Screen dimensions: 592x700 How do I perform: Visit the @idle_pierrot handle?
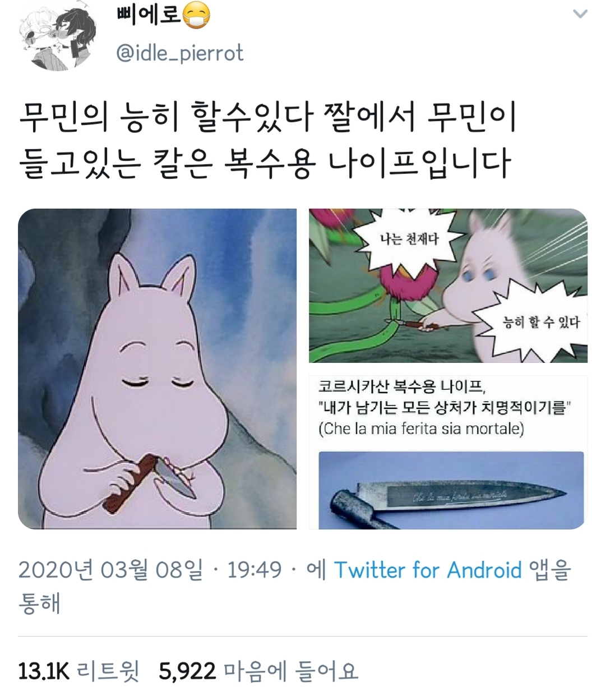[179, 53]
